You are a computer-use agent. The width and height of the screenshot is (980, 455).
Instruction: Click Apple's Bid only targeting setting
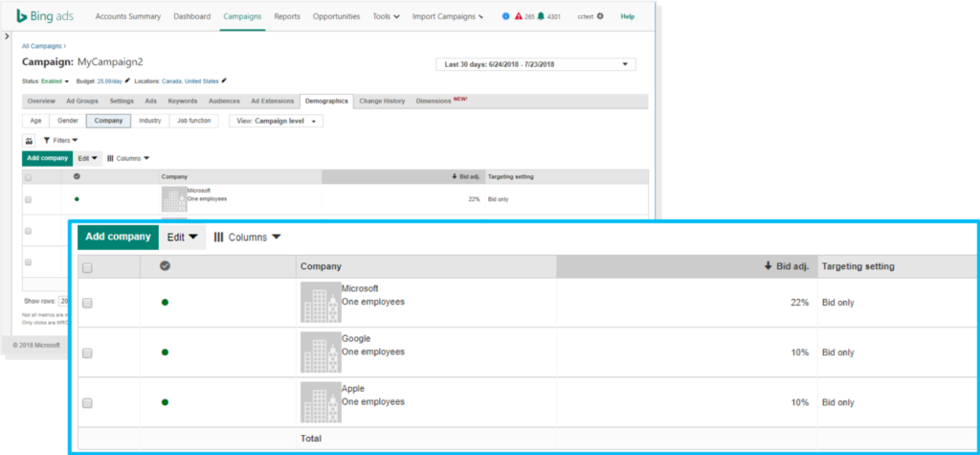coord(837,402)
